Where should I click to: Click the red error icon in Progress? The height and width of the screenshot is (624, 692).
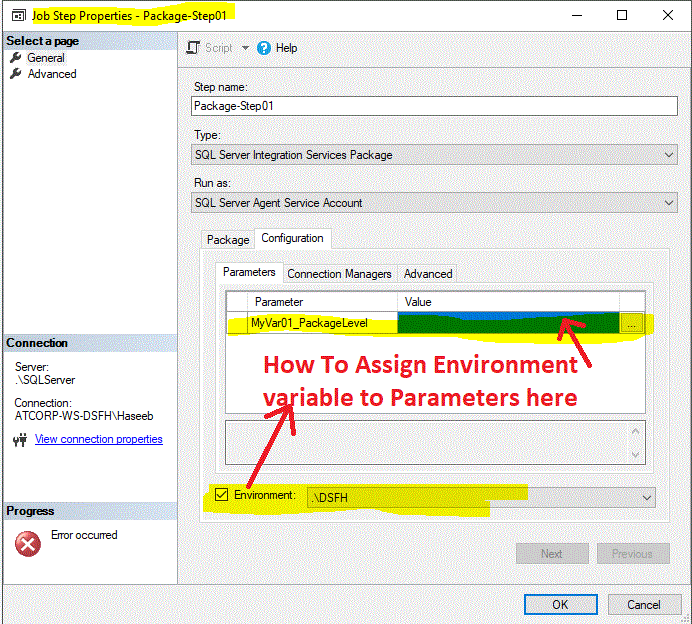(x=28, y=544)
